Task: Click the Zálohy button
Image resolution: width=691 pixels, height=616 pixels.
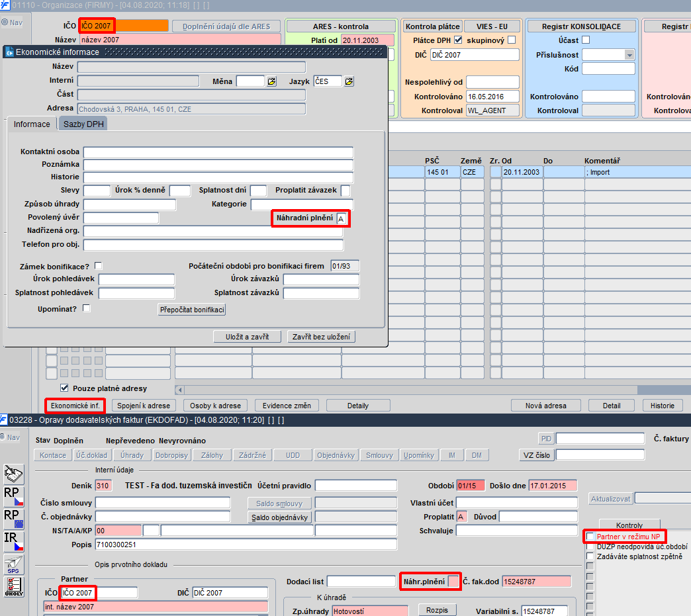Action: (212, 455)
